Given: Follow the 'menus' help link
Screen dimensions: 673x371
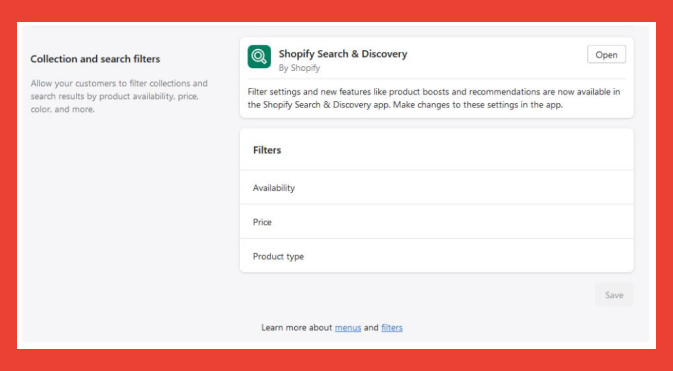Looking at the screenshot, I should point(348,328).
